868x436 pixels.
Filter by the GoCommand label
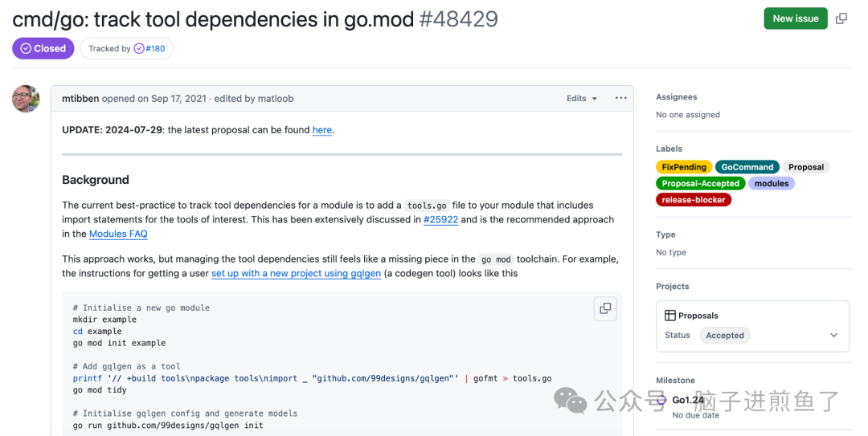747,167
